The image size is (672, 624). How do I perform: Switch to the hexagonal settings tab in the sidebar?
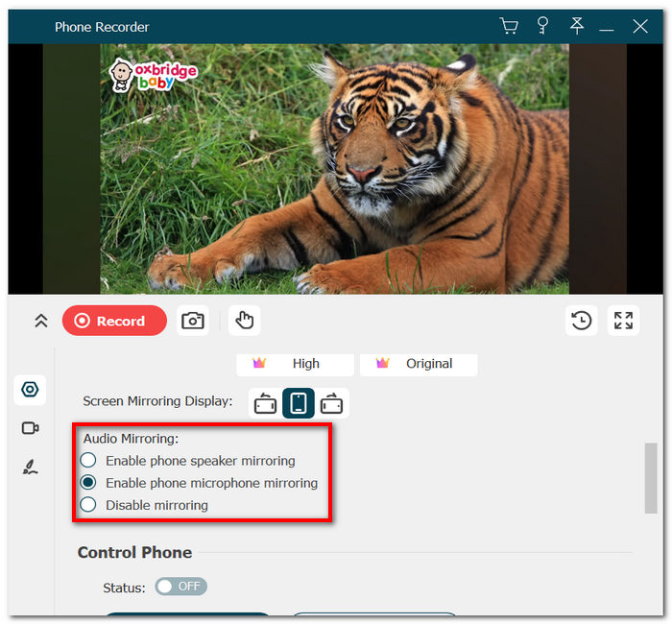click(30, 390)
